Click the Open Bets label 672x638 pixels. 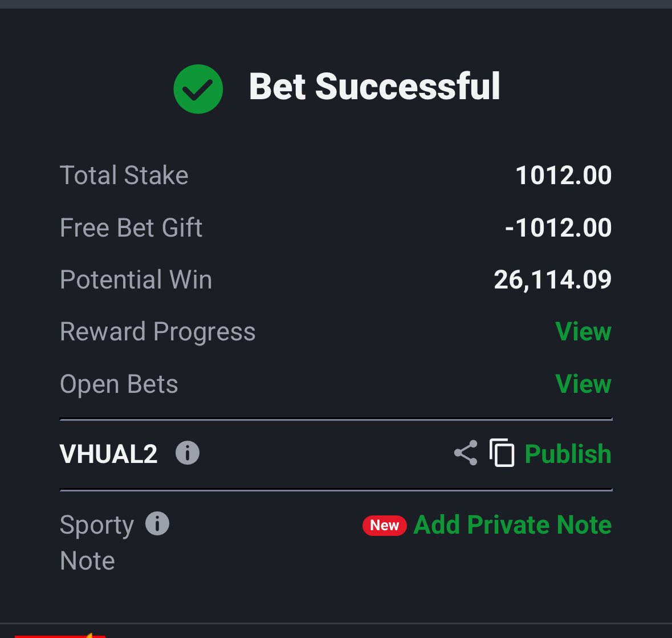click(119, 384)
